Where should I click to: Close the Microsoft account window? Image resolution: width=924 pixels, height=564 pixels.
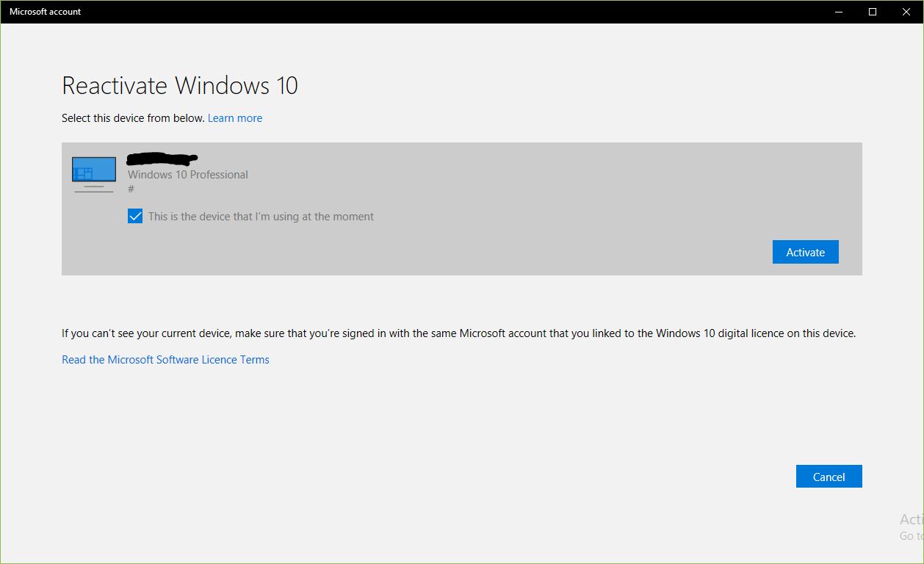(906, 12)
